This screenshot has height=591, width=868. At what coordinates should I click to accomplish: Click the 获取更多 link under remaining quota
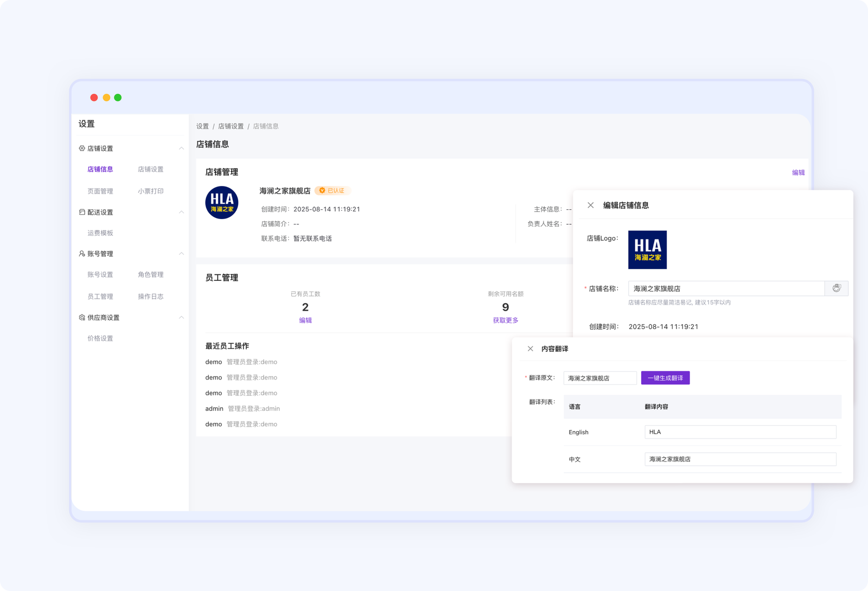pyautogui.click(x=505, y=320)
